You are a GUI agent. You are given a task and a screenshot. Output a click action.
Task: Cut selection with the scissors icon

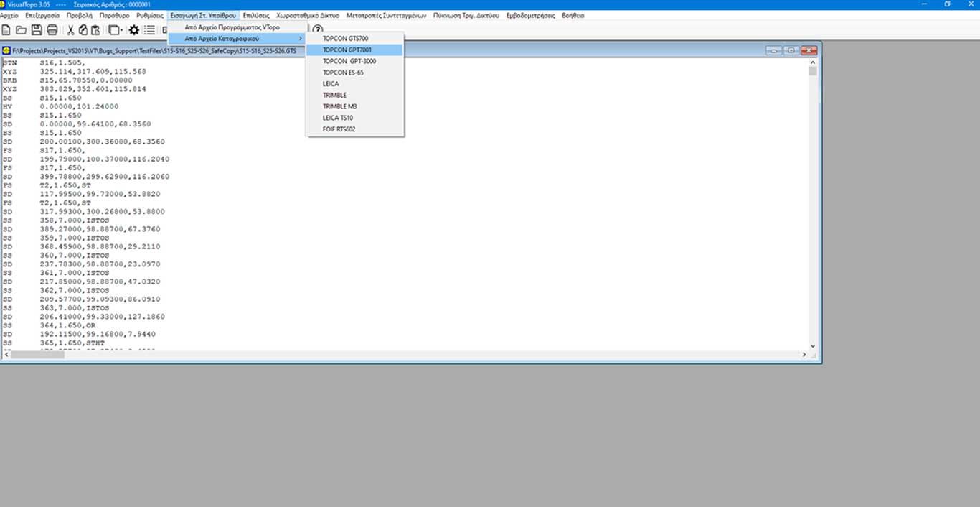click(x=70, y=30)
